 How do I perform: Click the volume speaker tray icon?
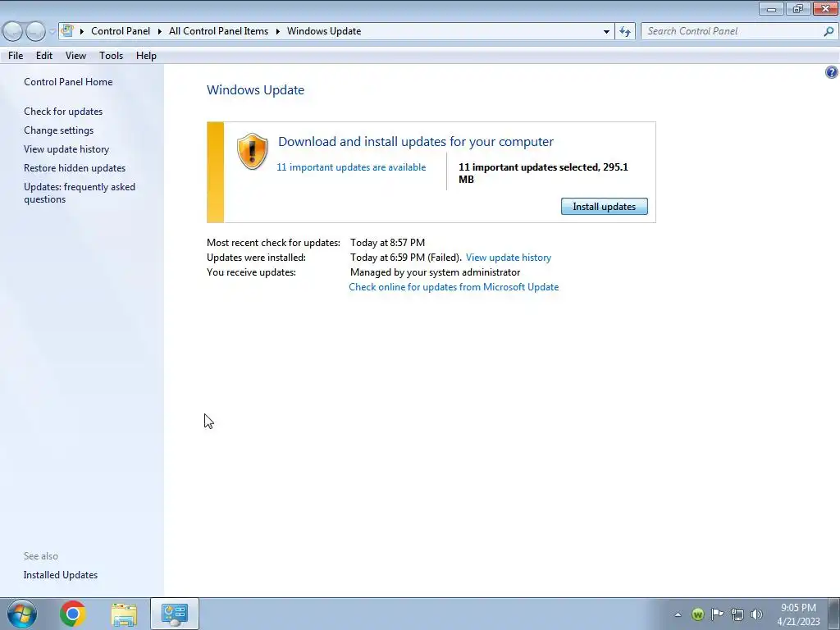pyautogui.click(x=756, y=614)
